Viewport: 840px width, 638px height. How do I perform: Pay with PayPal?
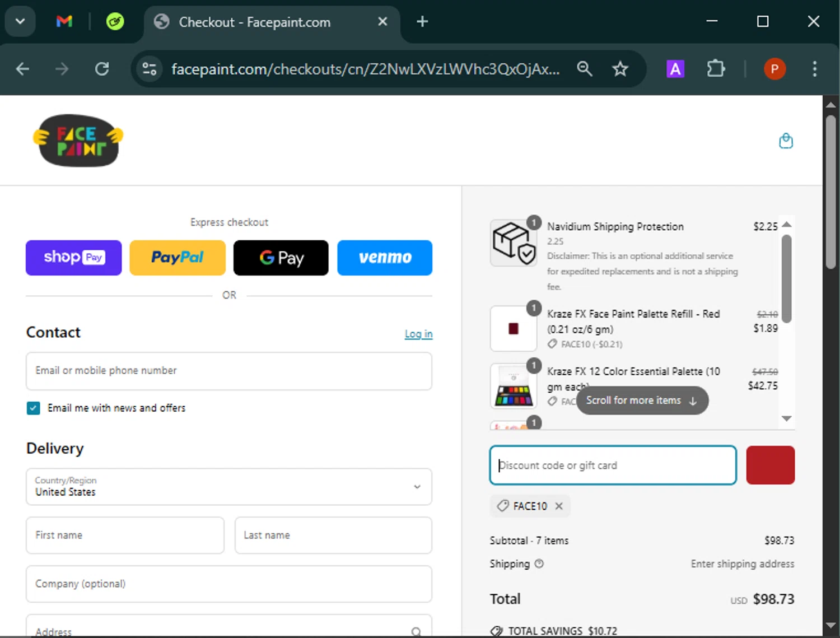pyautogui.click(x=178, y=258)
